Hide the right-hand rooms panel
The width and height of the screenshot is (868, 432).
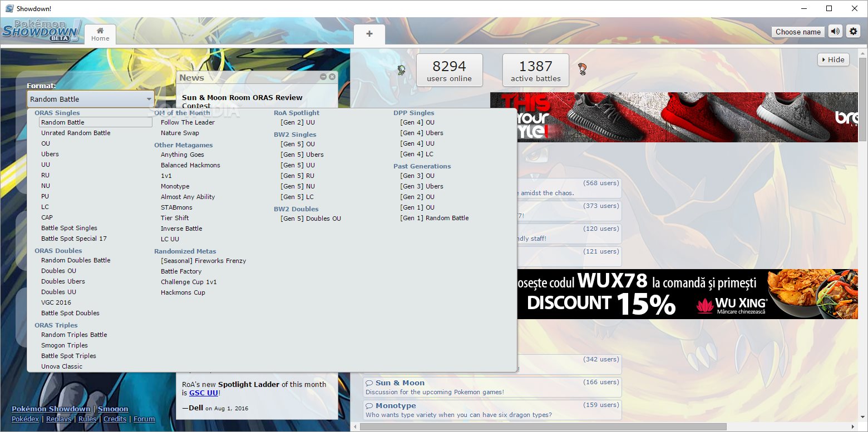833,59
